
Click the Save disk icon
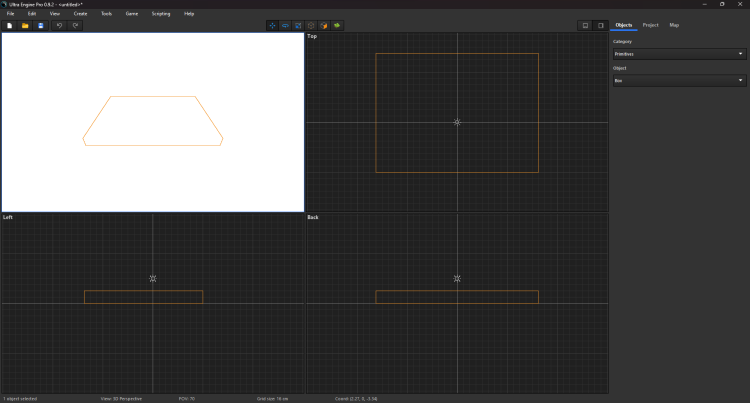[41, 25]
